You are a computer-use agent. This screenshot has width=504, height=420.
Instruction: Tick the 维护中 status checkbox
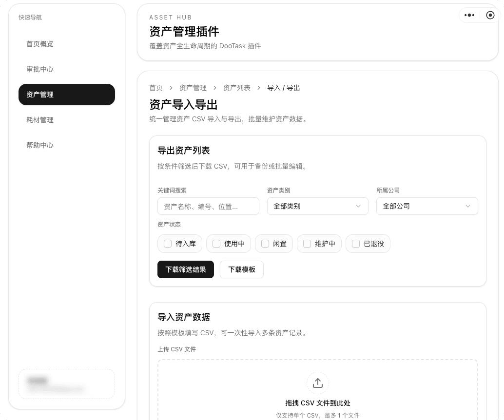(307, 244)
